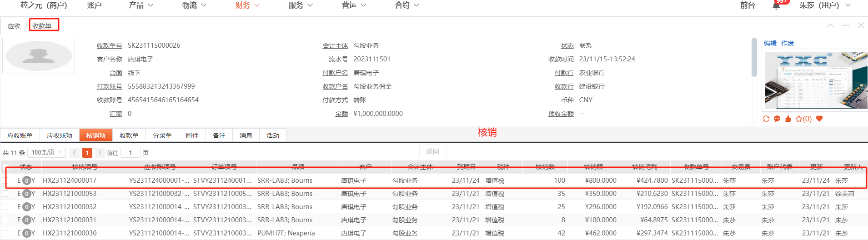Click the heart icon
Viewport: 868px width, 240px height.
point(819,119)
